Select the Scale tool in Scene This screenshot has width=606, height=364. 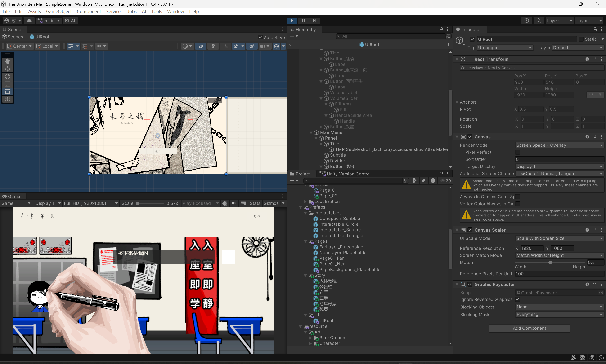7,84
